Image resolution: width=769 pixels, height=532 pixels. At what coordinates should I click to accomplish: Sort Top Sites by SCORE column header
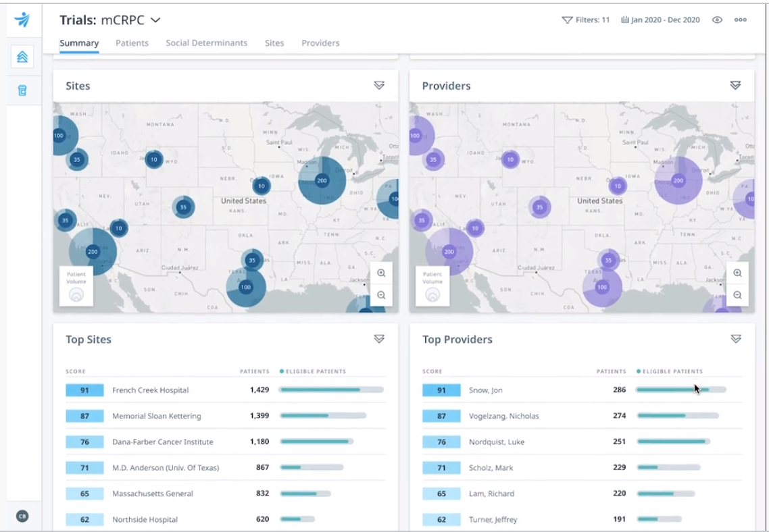pos(76,371)
